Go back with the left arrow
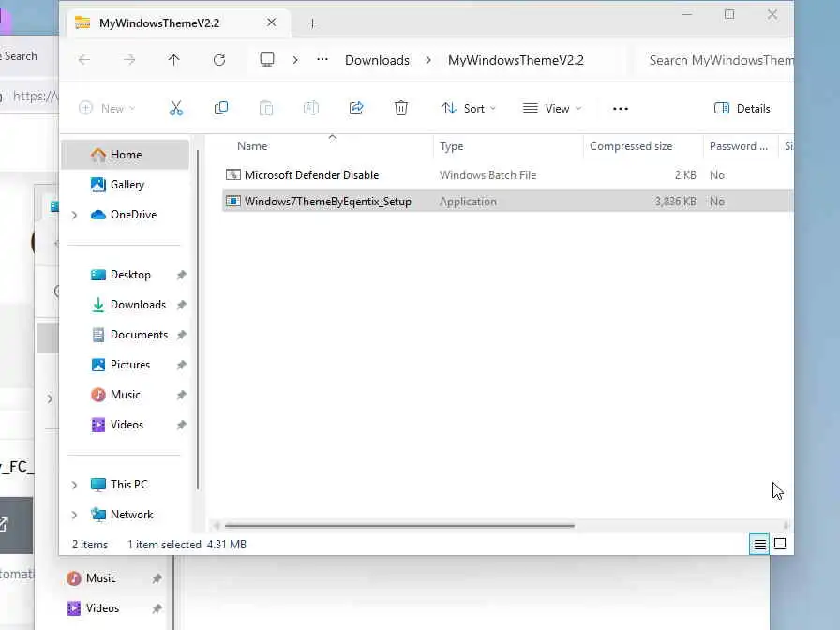The width and height of the screenshot is (840, 630). (84, 60)
